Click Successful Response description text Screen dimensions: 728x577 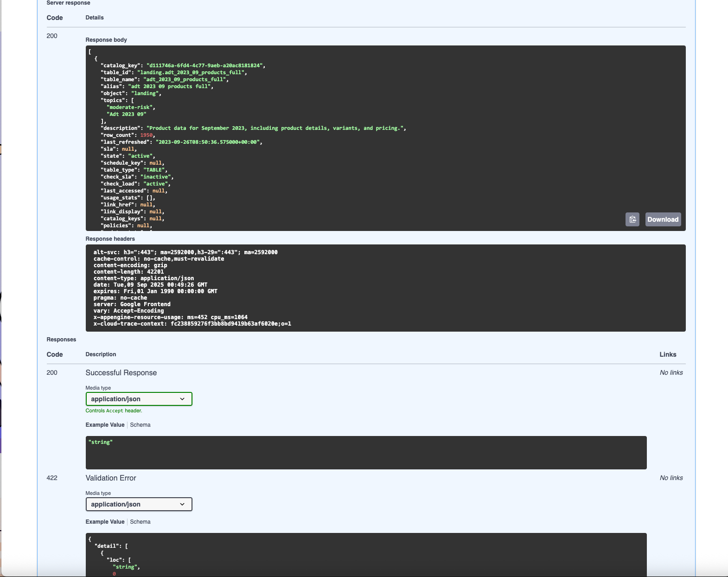[x=121, y=373]
